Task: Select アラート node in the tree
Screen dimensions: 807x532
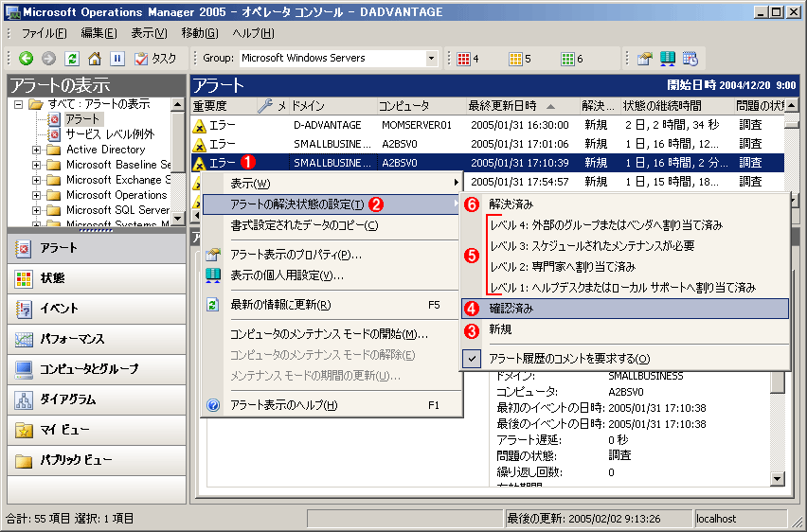Action: click(82, 119)
